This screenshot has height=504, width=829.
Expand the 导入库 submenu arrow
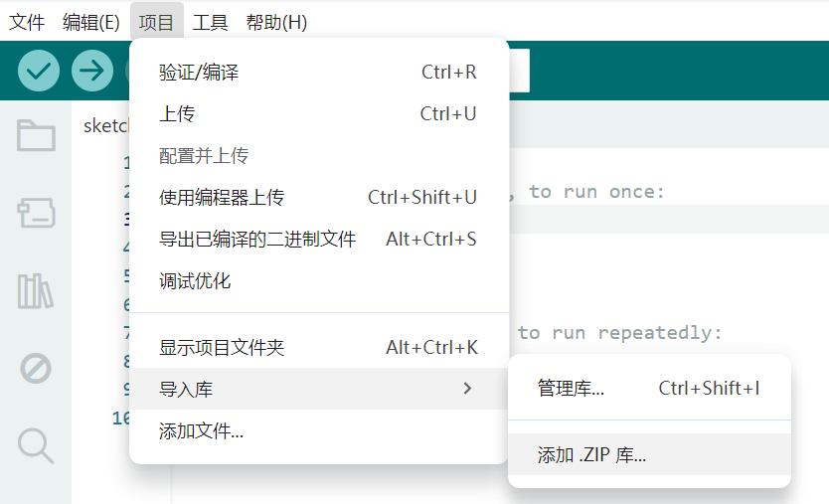pos(468,389)
